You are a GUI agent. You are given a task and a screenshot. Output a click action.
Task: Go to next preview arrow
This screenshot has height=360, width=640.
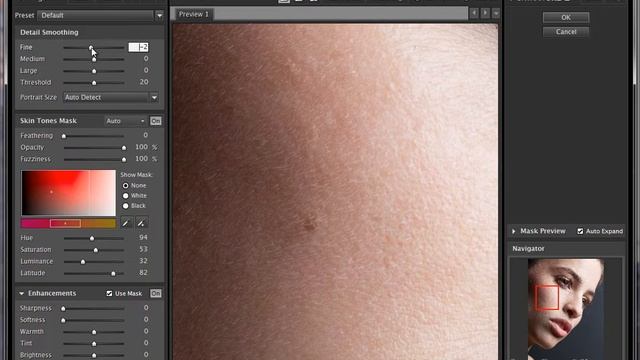(x=485, y=13)
